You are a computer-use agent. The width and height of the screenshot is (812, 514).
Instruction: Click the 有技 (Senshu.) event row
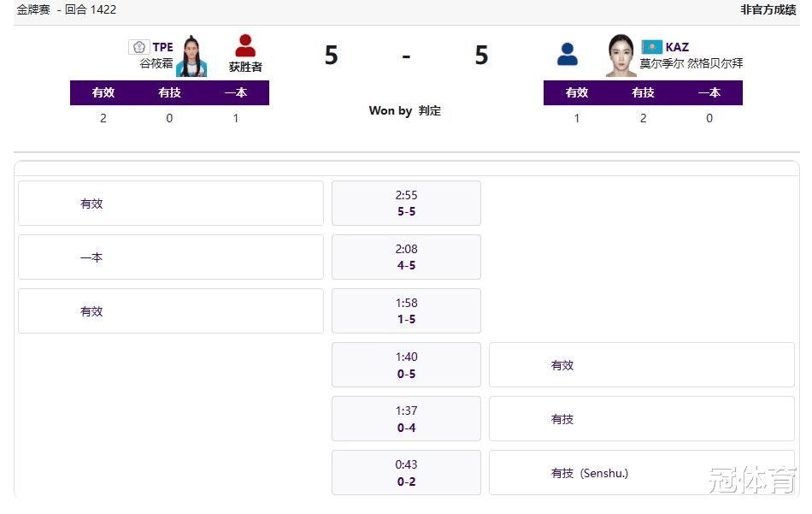(x=642, y=473)
